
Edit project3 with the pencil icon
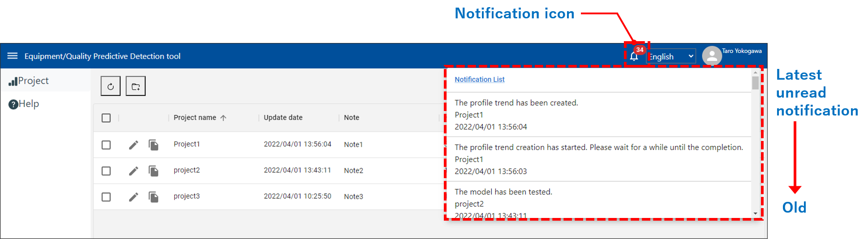[x=133, y=197]
